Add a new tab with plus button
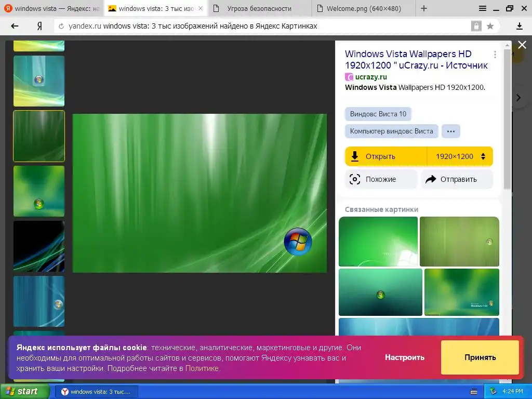Viewport: 532px width, 399px height. (x=424, y=8)
